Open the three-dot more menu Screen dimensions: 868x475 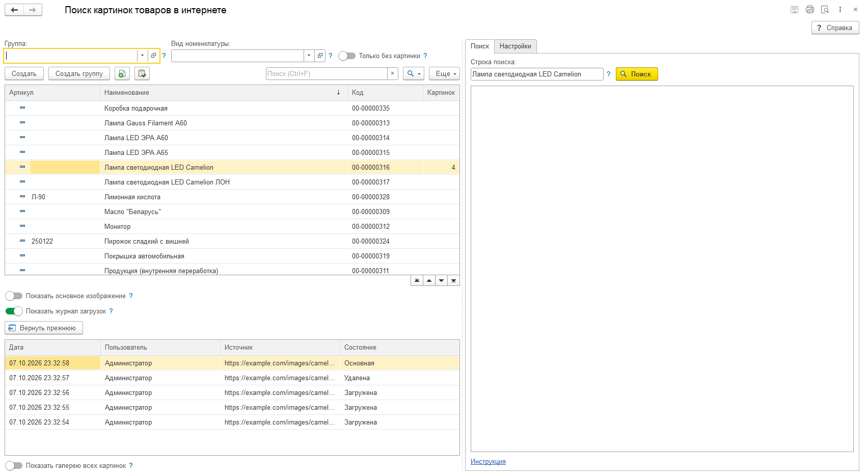tap(840, 10)
